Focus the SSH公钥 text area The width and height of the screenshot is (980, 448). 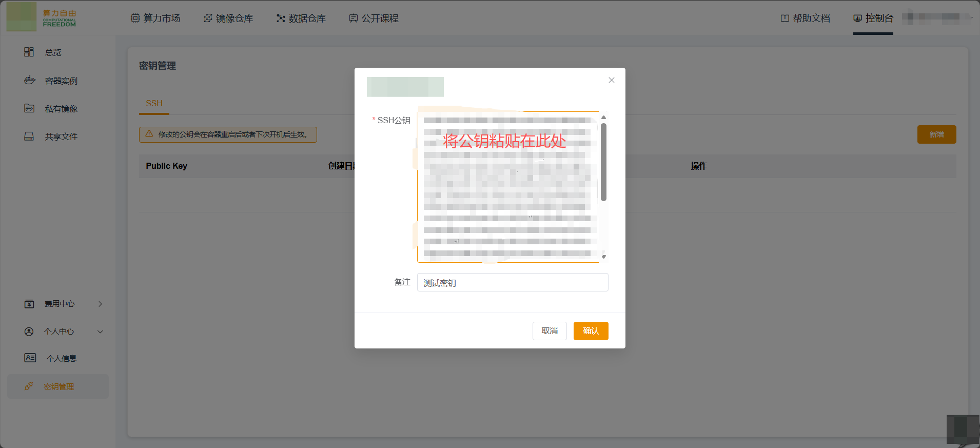508,187
